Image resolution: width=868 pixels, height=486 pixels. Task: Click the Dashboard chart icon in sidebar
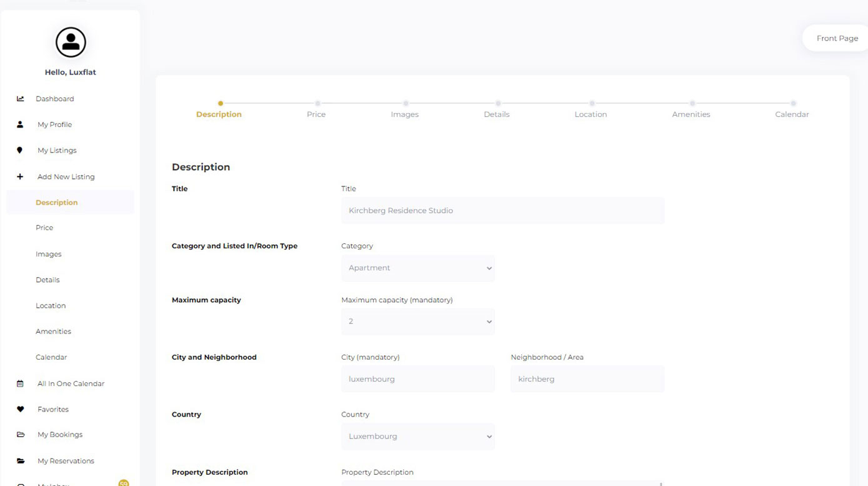click(x=20, y=99)
